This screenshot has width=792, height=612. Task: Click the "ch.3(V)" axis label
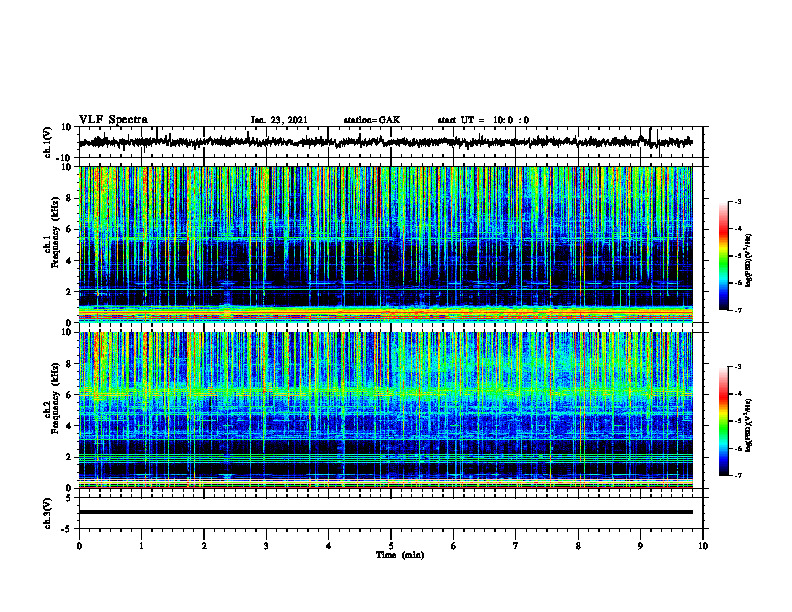[x=48, y=513]
